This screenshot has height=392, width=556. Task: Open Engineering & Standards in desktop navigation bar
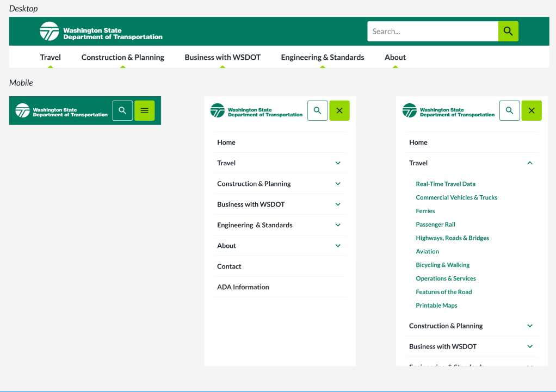322,58
